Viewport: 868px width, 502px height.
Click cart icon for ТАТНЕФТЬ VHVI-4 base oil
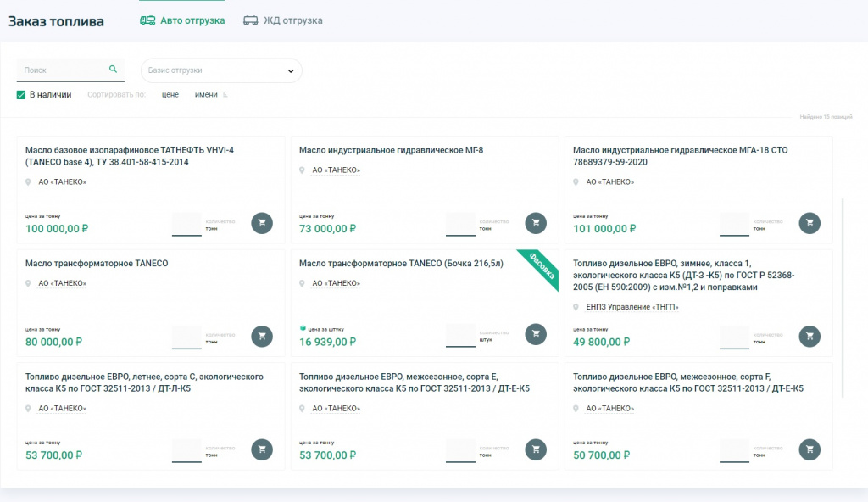point(262,223)
